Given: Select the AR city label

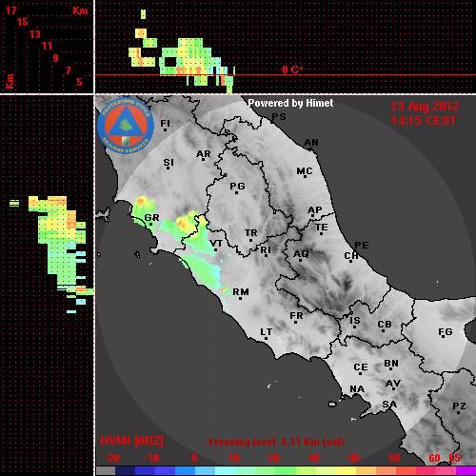Looking at the screenshot, I should (204, 154).
